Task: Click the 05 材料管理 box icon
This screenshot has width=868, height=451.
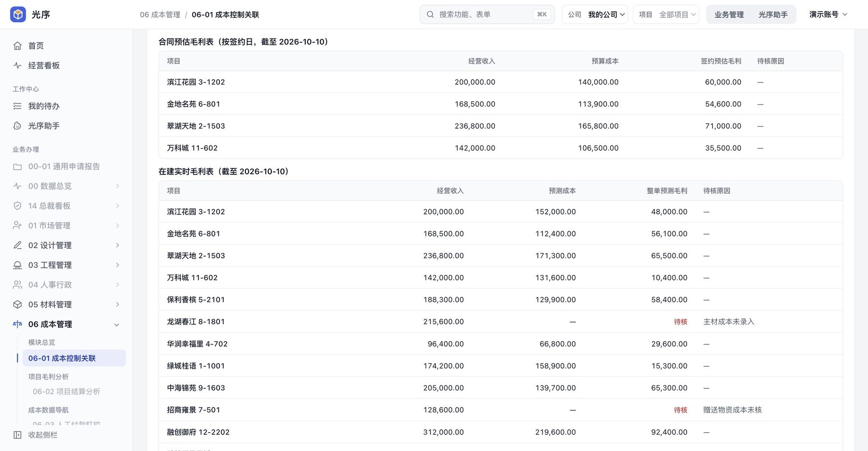Action: click(x=17, y=305)
